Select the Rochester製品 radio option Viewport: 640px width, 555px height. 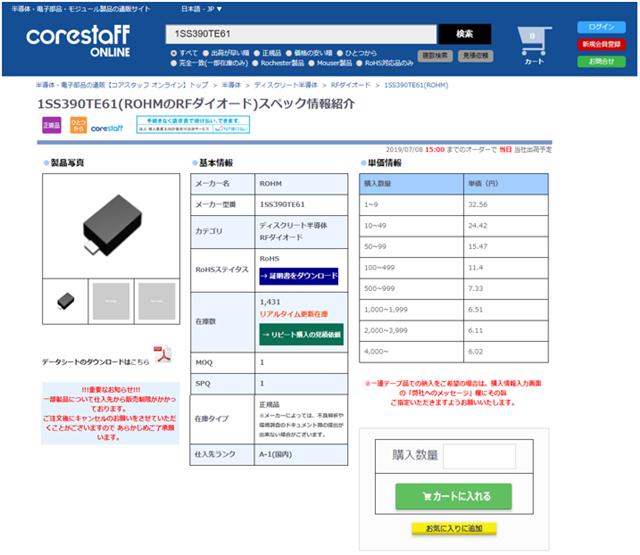[x=256, y=63]
